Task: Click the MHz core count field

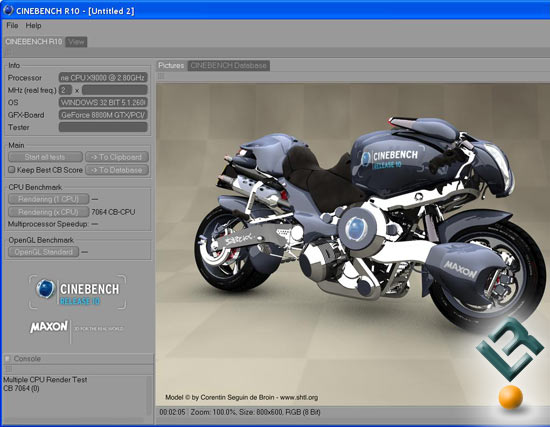Action: 65,90
